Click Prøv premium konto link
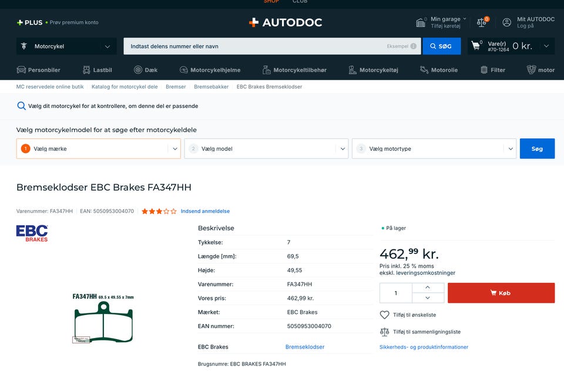This screenshot has width=564, height=392. tap(74, 22)
